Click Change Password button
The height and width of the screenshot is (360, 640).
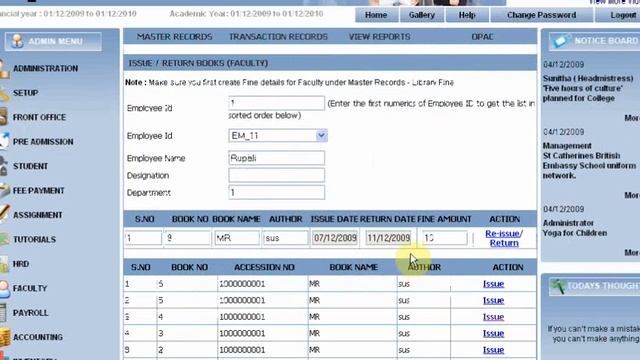(x=541, y=15)
